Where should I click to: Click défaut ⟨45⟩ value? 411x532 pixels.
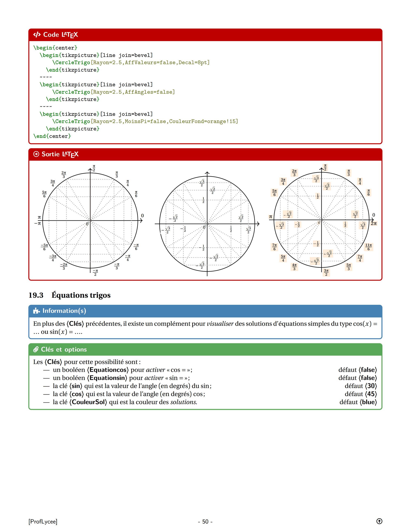click(x=361, y=394)
